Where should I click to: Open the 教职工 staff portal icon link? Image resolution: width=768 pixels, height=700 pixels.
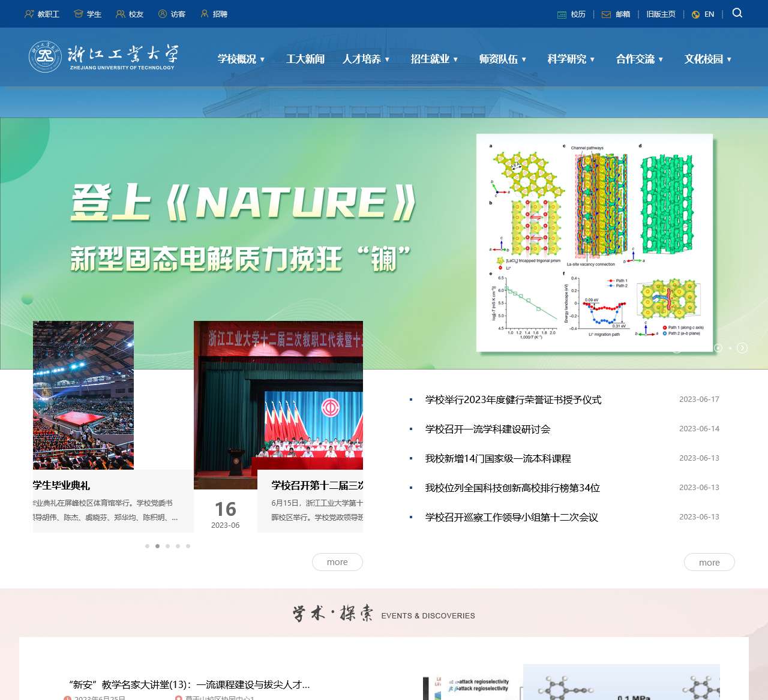tap(42, 14)
